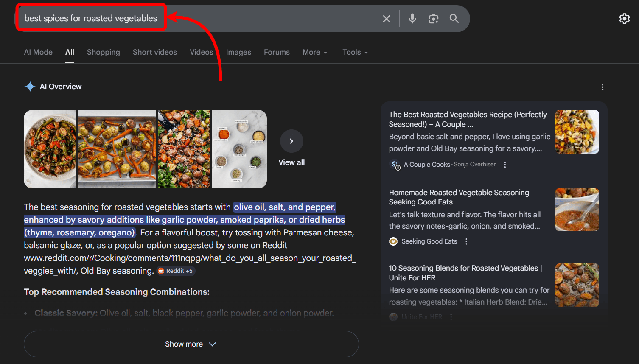This screenshot has width=639, height=364.
Task: Open the Forums results tab
Action: pyautogui.click(x=277, y=52)
